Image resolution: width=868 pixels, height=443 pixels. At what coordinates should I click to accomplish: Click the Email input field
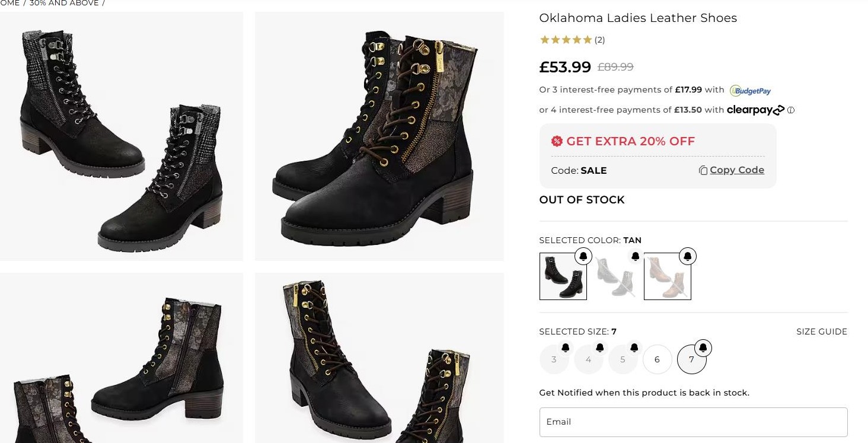(693, 422)
